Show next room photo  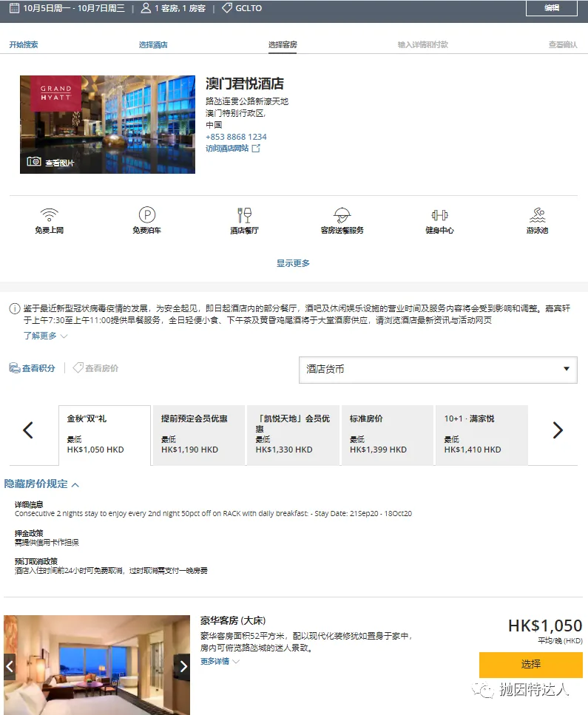click(183, 667)
